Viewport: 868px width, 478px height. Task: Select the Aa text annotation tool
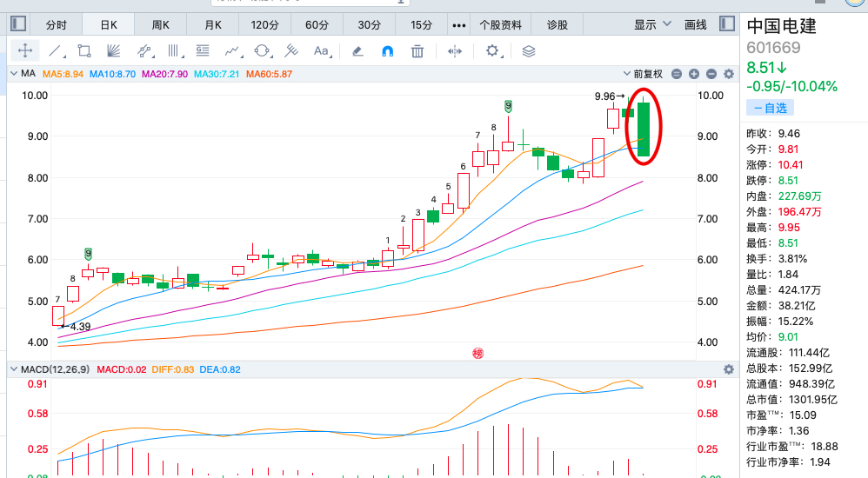pos(322,50)
